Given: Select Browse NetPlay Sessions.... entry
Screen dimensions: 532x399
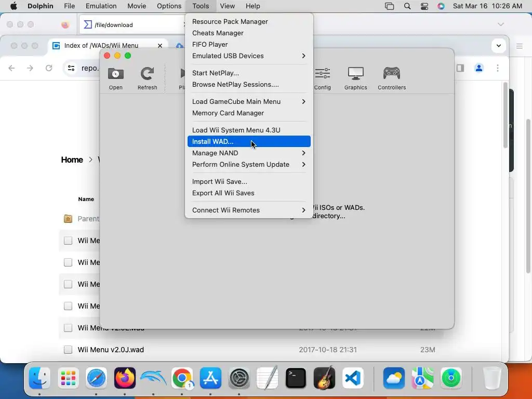Looking at the screenshot, I should (x=249, y=85).
